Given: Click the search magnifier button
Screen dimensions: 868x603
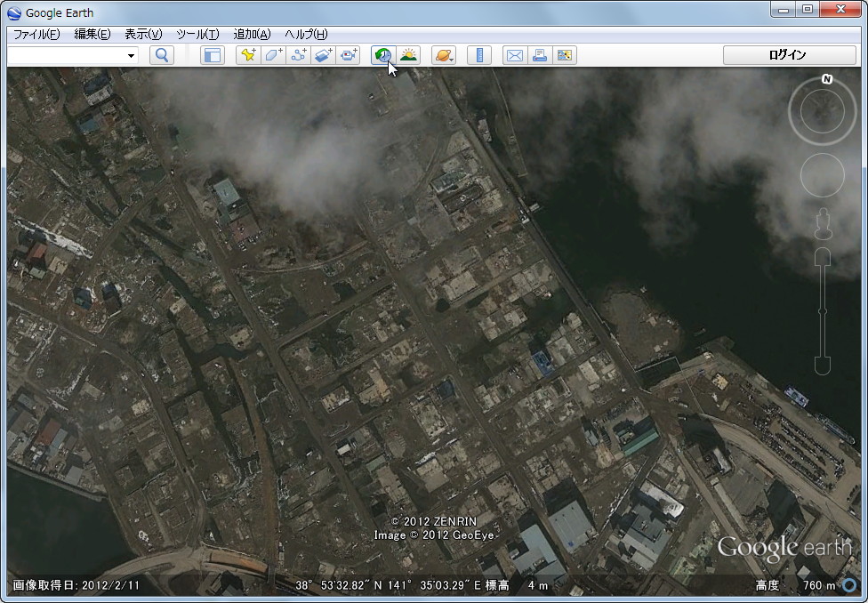Looking at the screenshot, I should coord(162,55).
